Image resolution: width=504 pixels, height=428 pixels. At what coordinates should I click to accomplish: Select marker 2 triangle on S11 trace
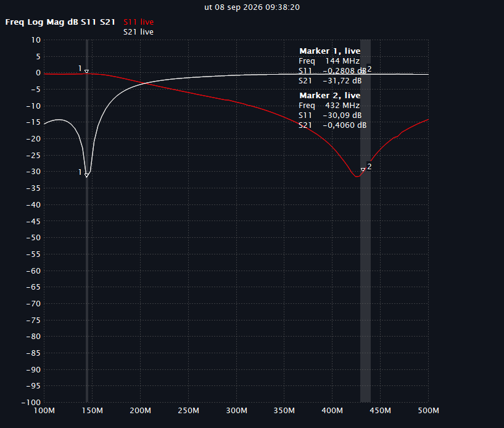coord(363,170)
